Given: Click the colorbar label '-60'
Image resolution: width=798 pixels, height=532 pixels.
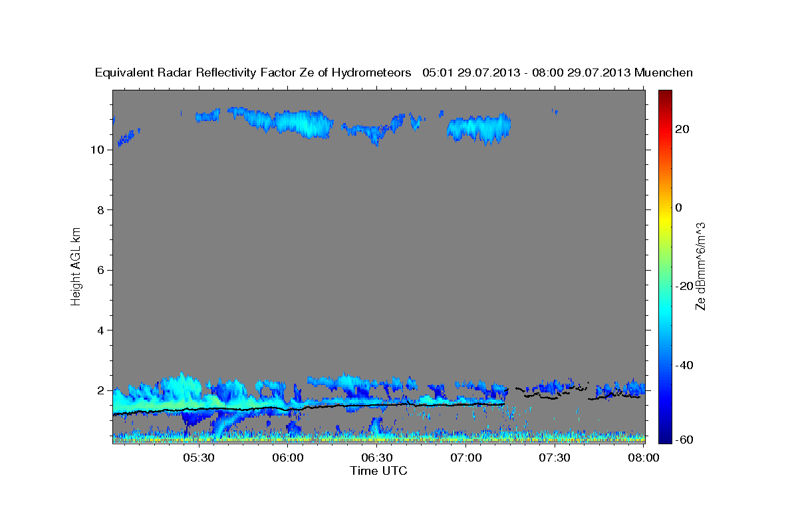Looking at the screenshot, I should [x=685, y=439].
